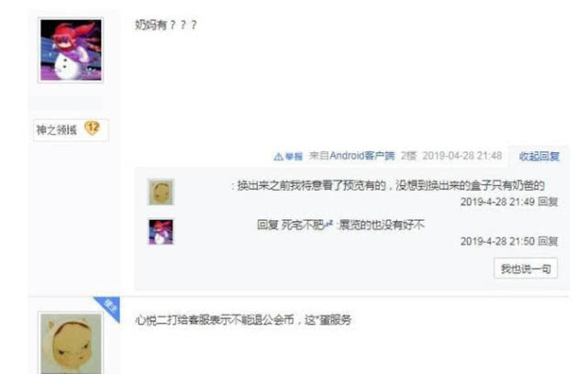588x374 pixels.
Task: Reply to the 21:50 comment
Action: point(548,241)
